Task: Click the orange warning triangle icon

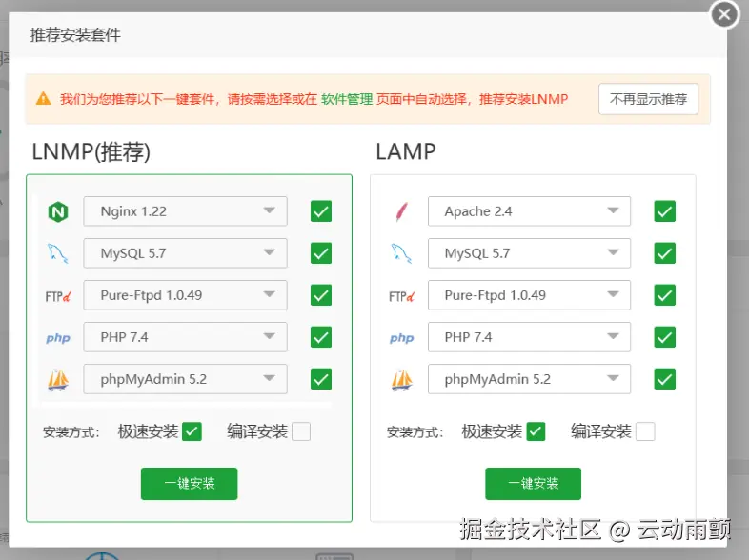Action: click(44, 98)
